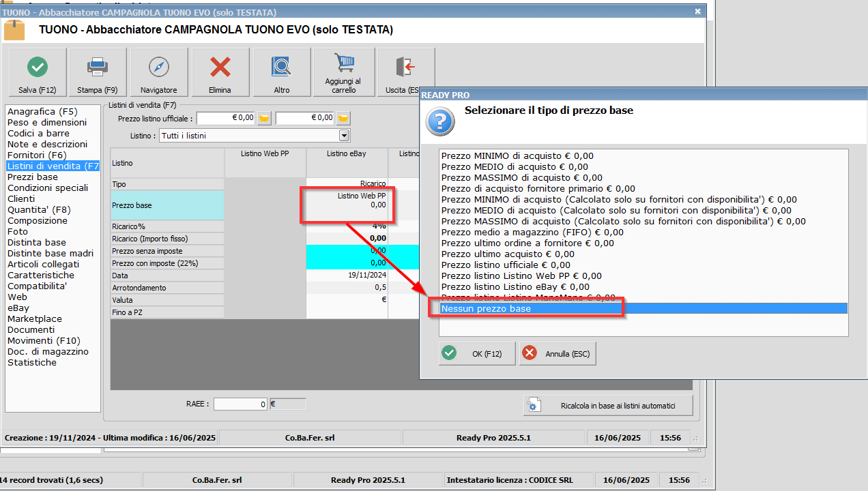The image size is (868, 491).
Task: Open the Statistiche section
Action: [x=32, y=362]
